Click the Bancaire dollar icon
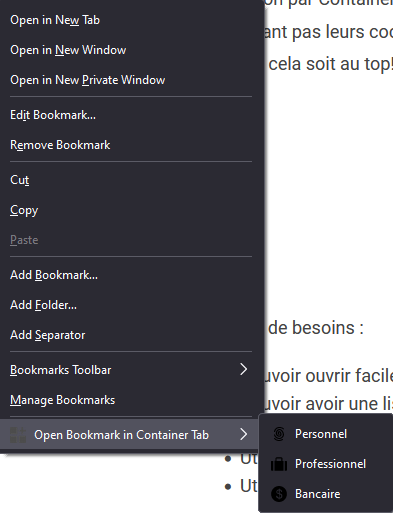The width and height of the screenshot is (393, 513). (x=279, y=494)
